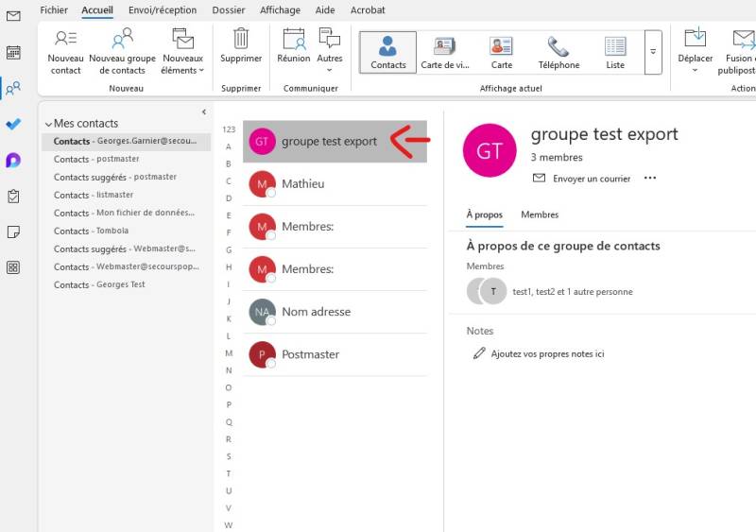Create a Nouveau contact
Viewport: 756px width, 532px height.
click(x=65, y=51)
